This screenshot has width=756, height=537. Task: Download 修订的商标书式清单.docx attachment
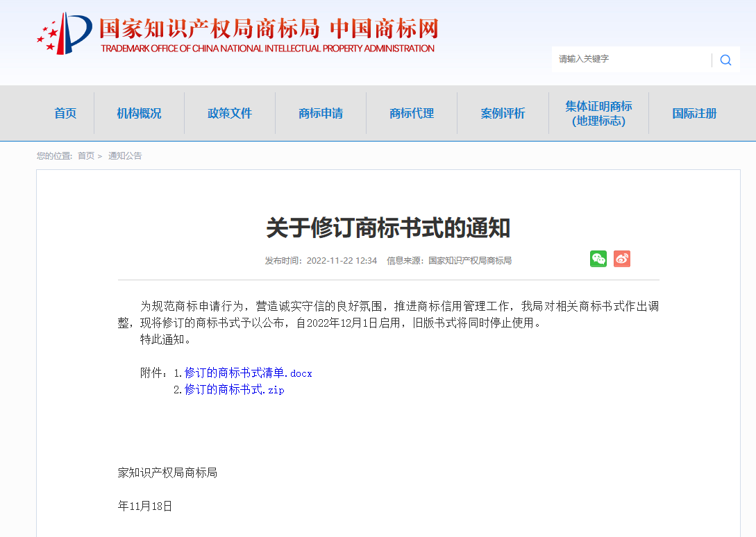pos(249,373)
